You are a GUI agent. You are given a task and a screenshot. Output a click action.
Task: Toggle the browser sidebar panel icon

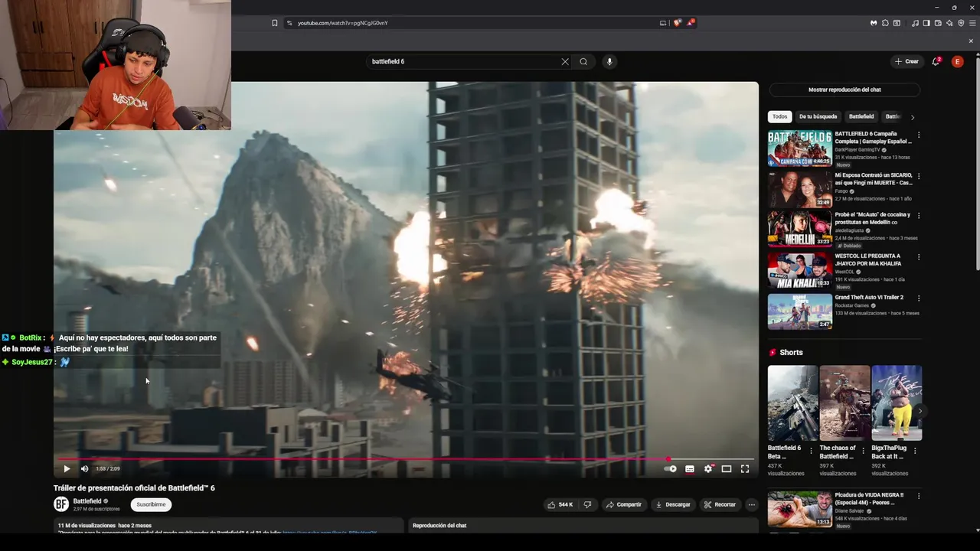pos(926,23)
